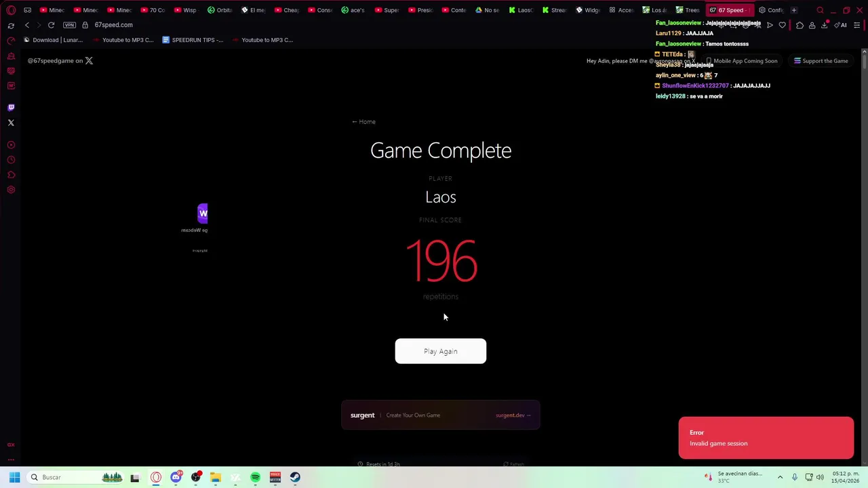Screen dimensions: 868x488
Task: Open the Support the Game button
Action: tap(821, 61)
